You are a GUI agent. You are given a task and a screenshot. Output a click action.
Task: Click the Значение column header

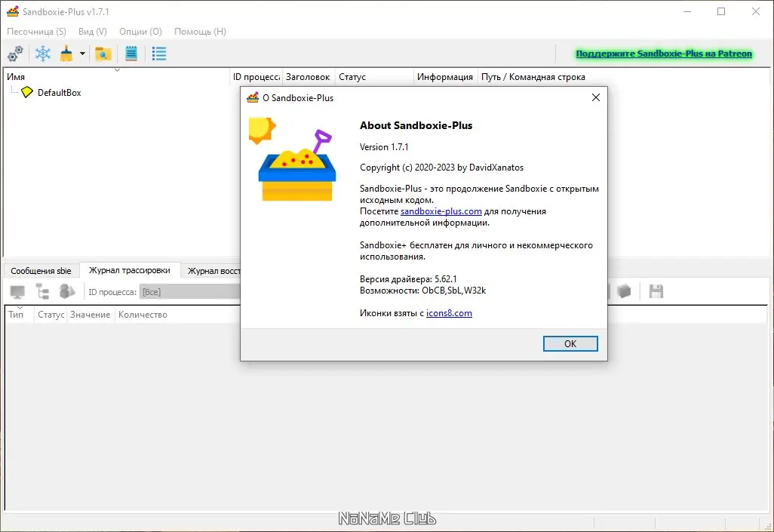[91, 314]
